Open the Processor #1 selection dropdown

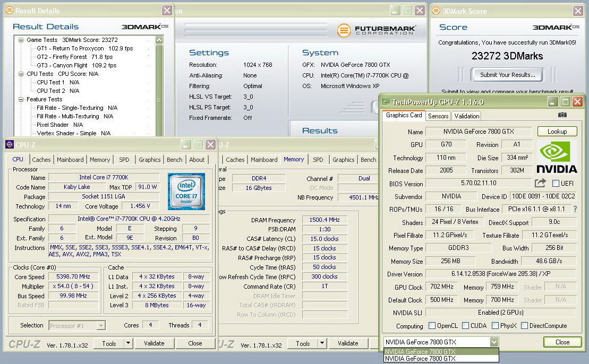pyautogui.click(x=101, y=325)
